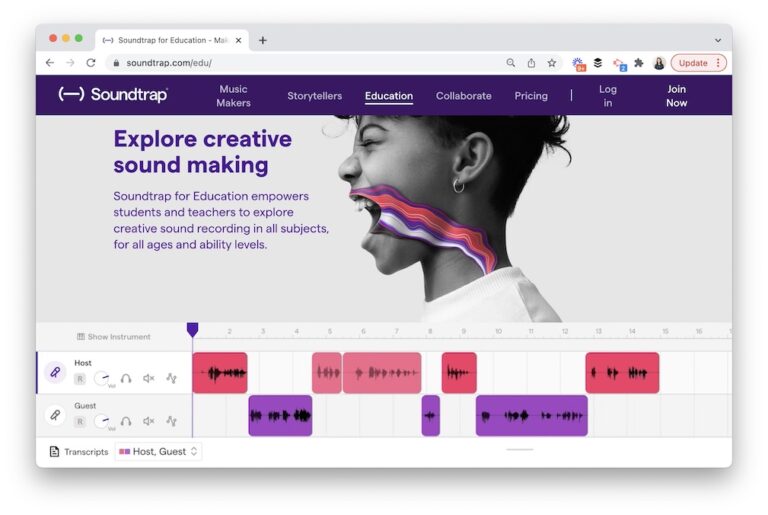The width and height of the screenshot is (768, 515).
Task: Expand the tab search chevron
Action: pos(717,40)
